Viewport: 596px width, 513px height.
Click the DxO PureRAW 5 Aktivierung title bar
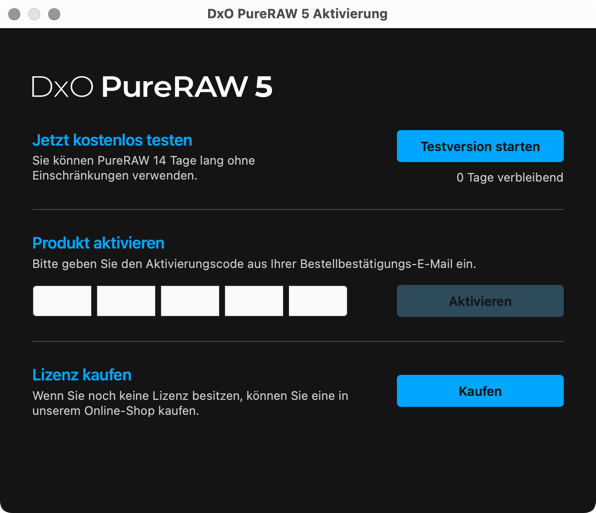coord(297,14)
